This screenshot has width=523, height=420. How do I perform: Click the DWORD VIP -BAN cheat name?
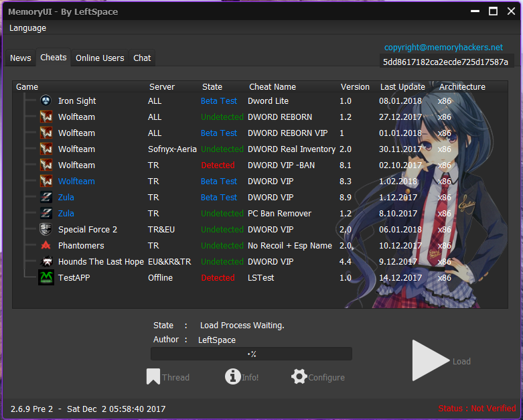(281, 165)
